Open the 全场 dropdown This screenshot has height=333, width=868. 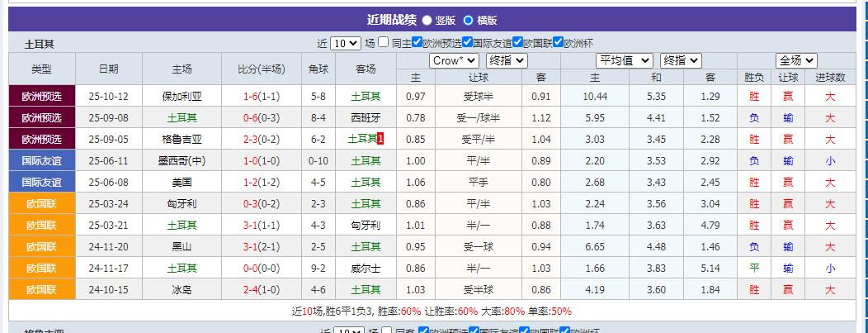coord(796,60)
